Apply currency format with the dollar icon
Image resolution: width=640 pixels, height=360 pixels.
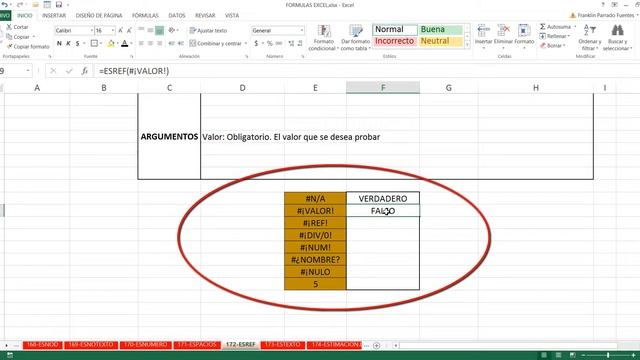256,43
